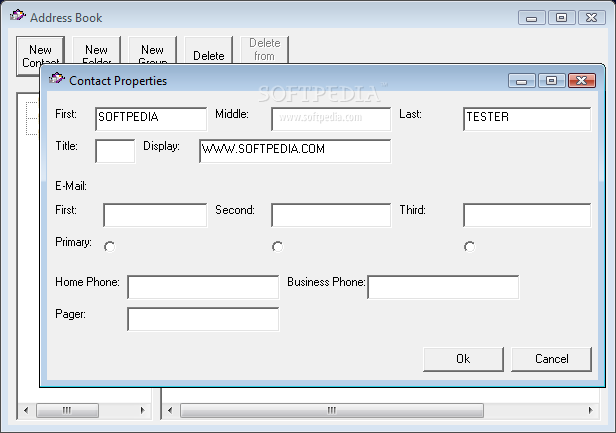Click right pane scrollbar right arrow

click(590, 411)
